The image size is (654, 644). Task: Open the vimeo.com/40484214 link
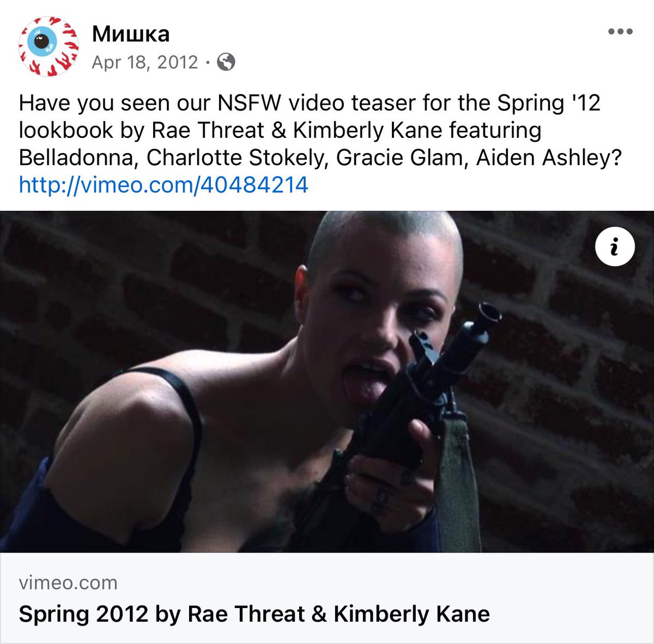[x=163, y=185]
